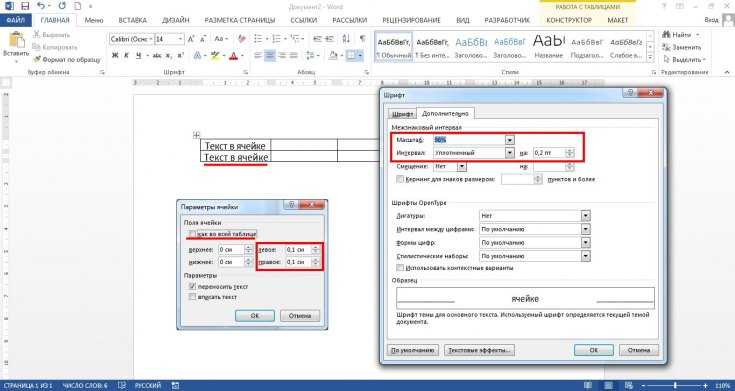
Task: Click the 'По умолчанию' button
Action: click(x=413, y=350)
